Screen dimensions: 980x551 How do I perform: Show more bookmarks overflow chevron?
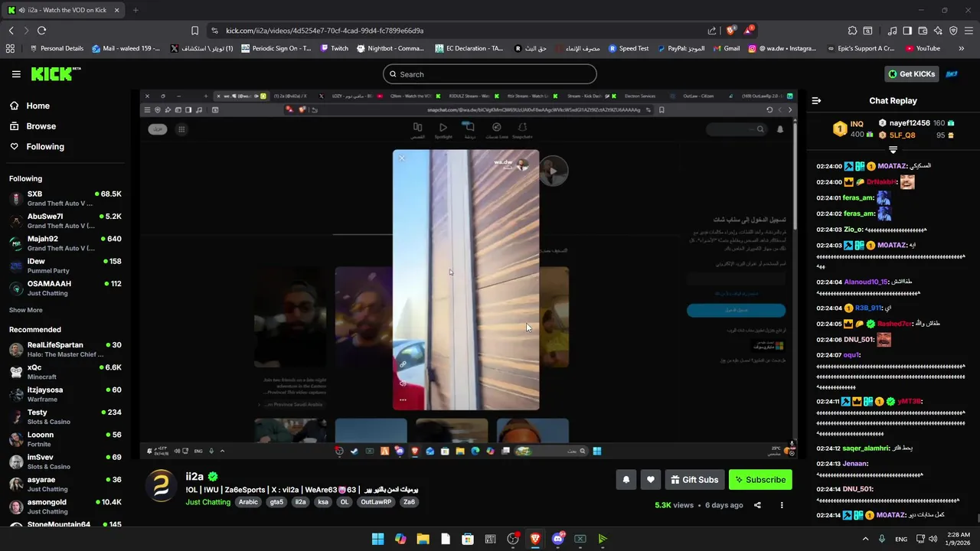pos(961,48)
